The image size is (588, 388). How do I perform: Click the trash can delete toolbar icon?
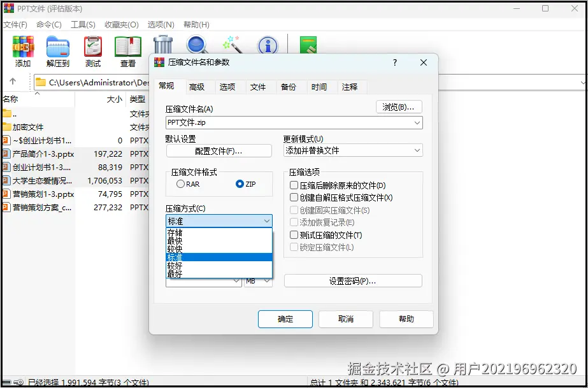162,44
